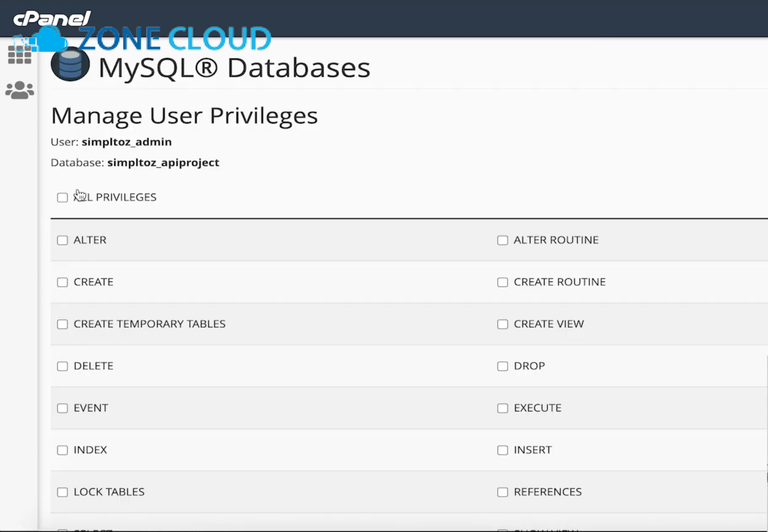Open the User Manager sidebar icon

[20, 90]
